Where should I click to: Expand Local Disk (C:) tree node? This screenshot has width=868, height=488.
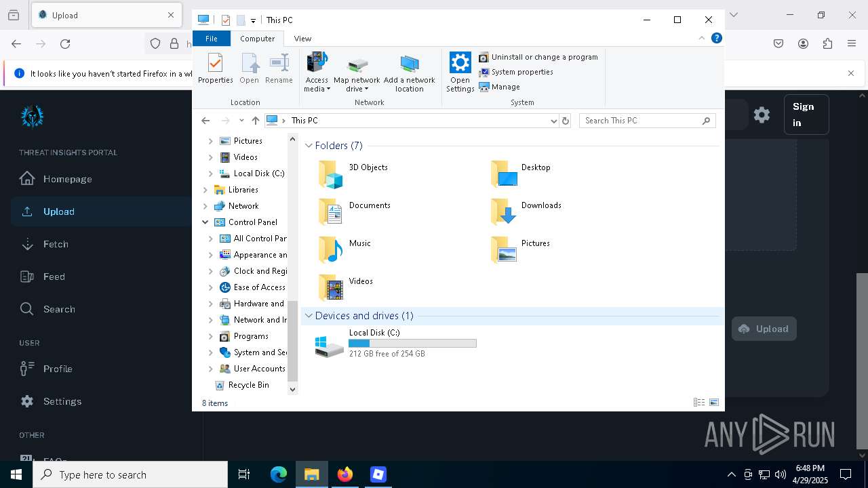pos(210,174)
